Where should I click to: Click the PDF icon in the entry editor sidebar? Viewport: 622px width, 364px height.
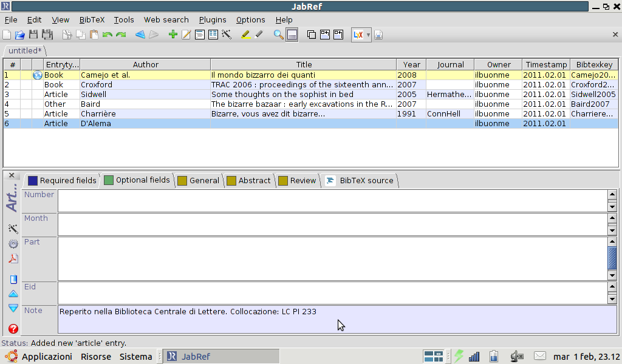(x=13, y=258)
